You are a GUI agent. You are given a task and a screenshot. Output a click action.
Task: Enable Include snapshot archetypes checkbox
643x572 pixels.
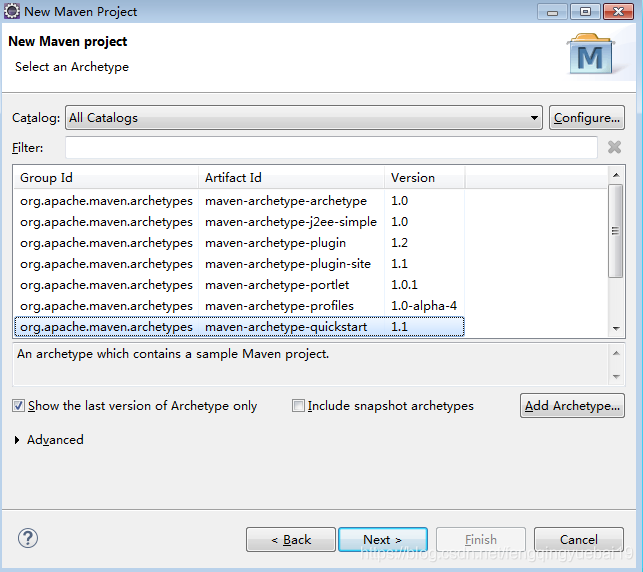[298, 406]
